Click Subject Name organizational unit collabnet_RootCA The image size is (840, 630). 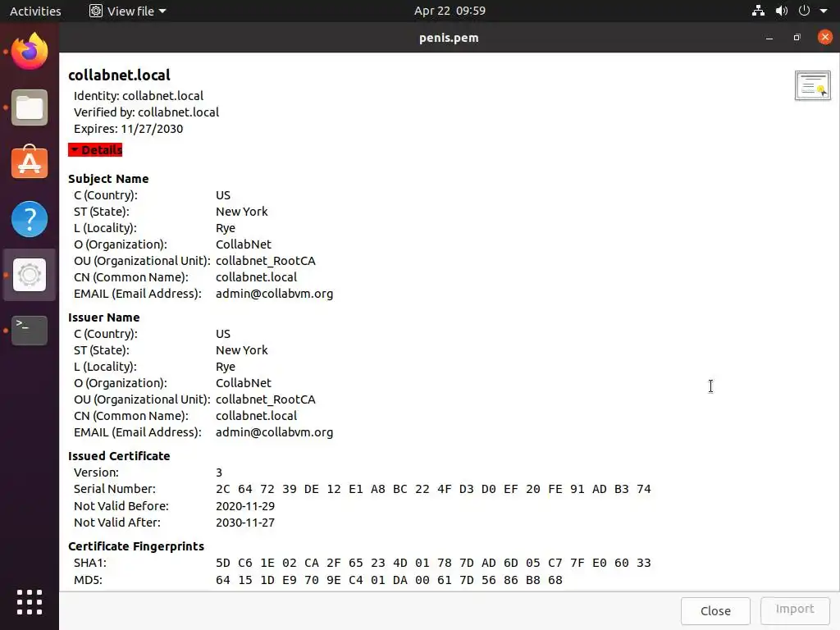coord(266,261)
